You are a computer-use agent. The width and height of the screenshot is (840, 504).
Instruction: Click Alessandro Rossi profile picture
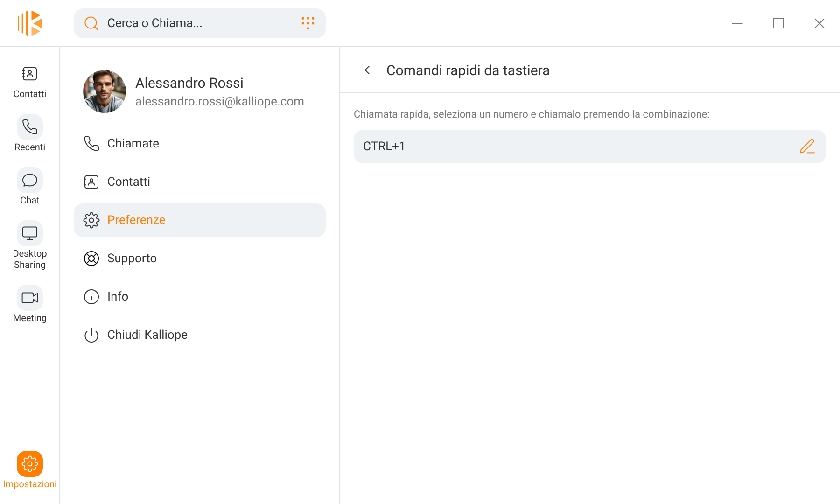(105, 91)
